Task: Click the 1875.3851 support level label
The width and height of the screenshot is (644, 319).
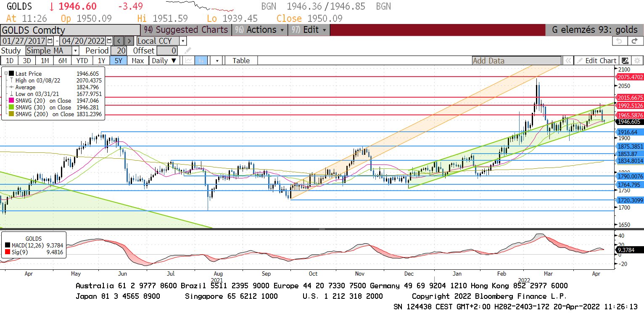Action: coord(629,146)
